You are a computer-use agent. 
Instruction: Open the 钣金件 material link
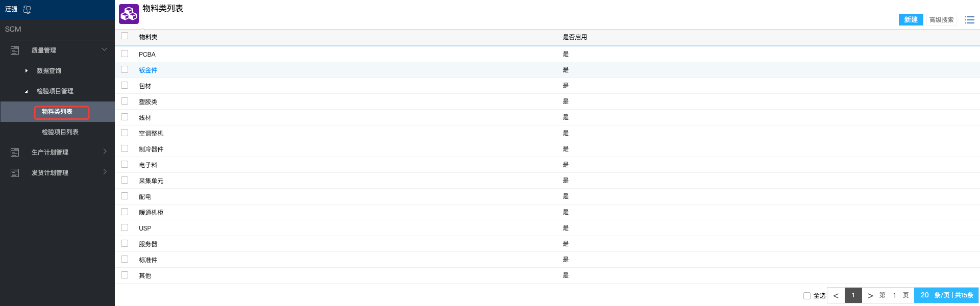[148, 70]
